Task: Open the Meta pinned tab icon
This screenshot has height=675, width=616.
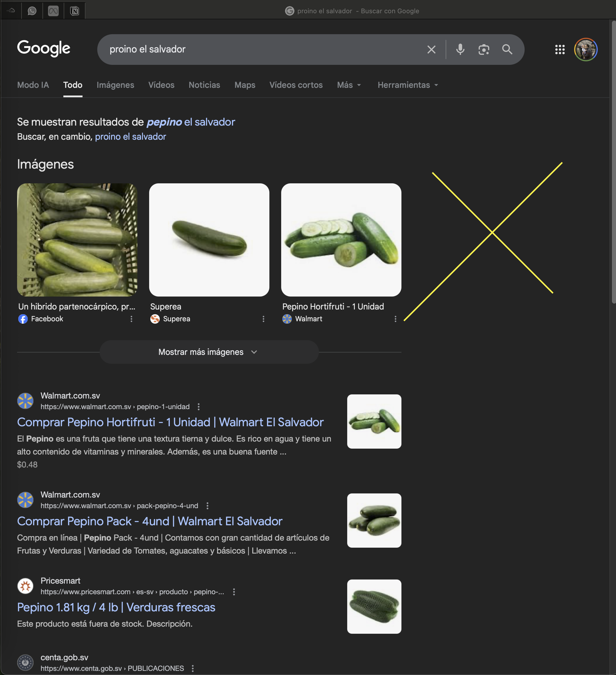Action: coord(53,11)
